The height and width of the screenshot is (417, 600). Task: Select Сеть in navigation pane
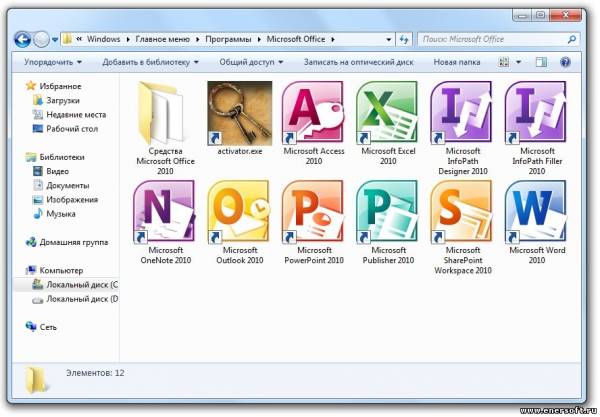click(x=48, y=327)
